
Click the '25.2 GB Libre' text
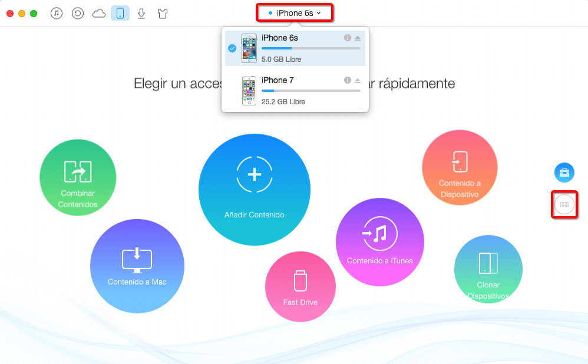click(x=283, y=101)
